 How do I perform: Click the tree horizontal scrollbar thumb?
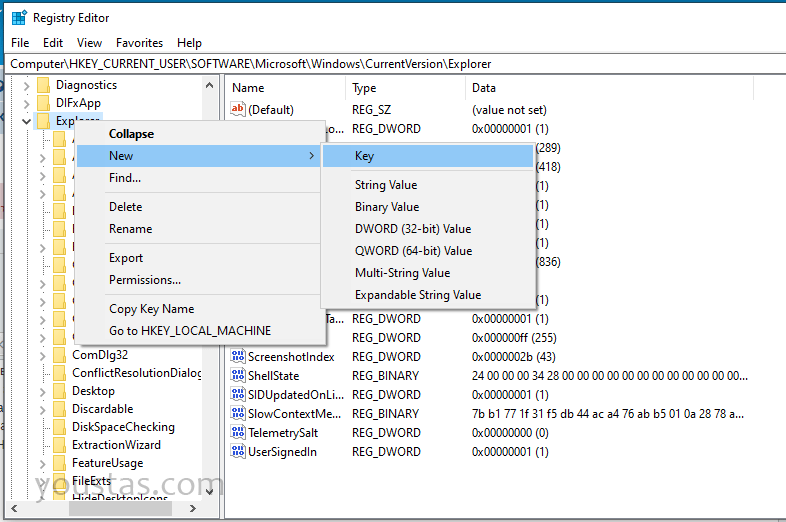point(120,508)
